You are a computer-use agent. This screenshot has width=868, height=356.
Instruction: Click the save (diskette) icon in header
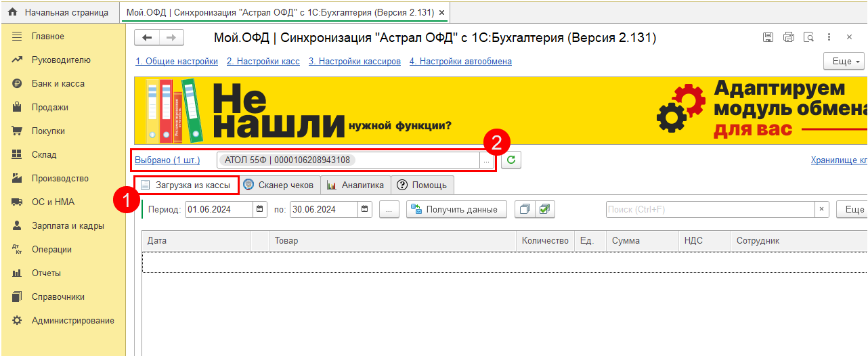tap(768, 37)
